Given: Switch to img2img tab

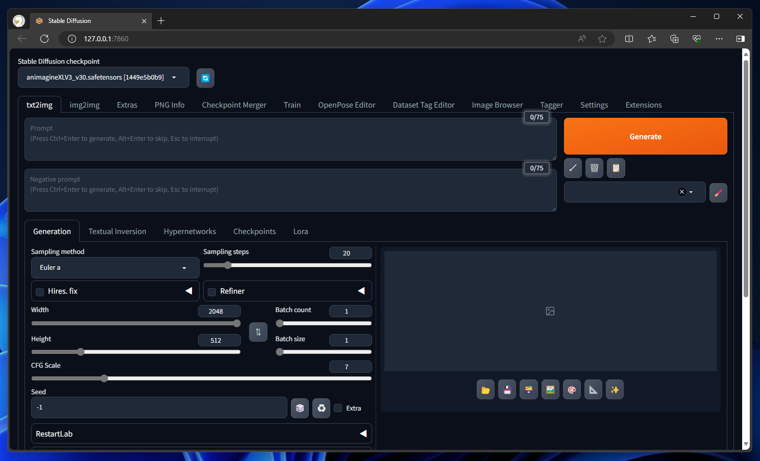Looking at the screenshot, I should point(84,105).
